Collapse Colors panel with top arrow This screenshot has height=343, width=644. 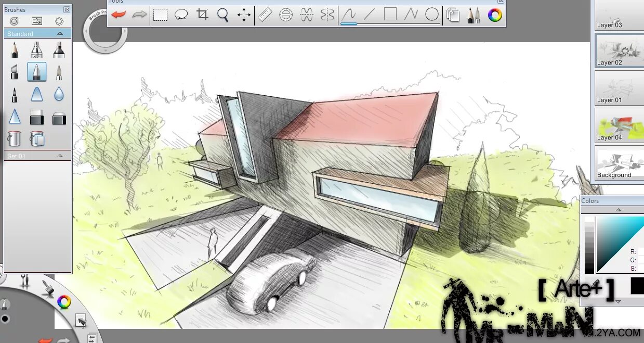click(618, 210)
